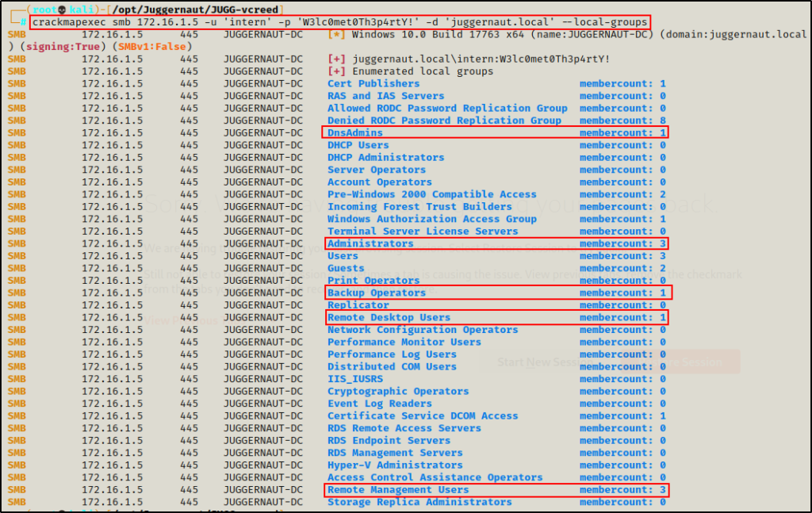This screenshot has width=812, height=513.
Task: Click 'Hyper-V Administrators' group
Action: click(x=395, y=465)
